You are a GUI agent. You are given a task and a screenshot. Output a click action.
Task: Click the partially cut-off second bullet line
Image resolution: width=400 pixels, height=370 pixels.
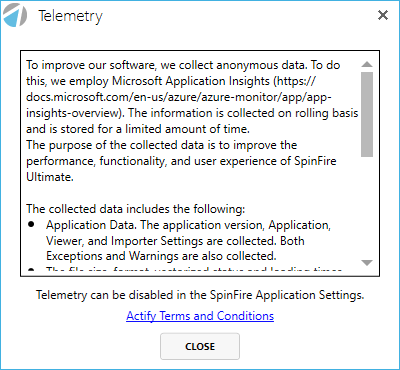pyautogui.click(x=194, y=270)
